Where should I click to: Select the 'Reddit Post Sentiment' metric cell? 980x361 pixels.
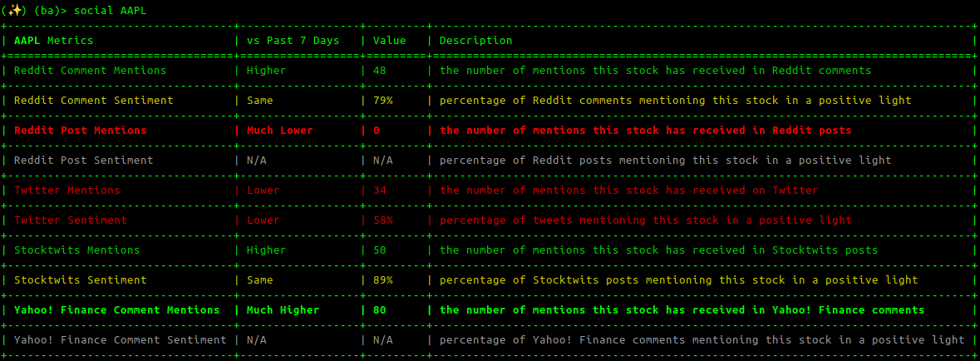(x=84, y=161)
